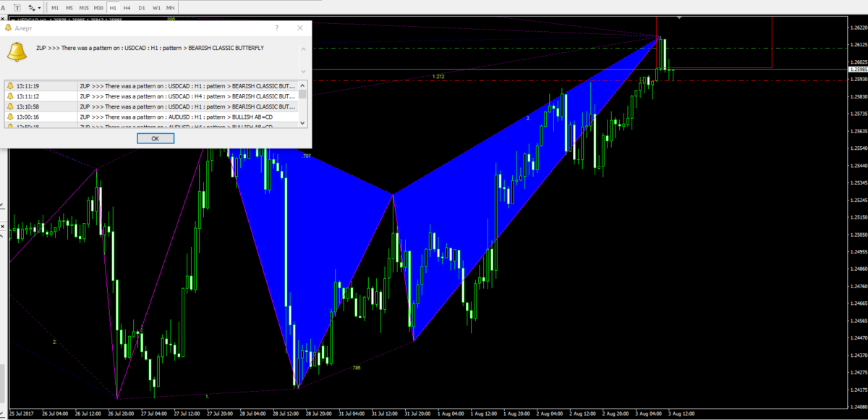Click the alert list scroll-up arrow

302,85
